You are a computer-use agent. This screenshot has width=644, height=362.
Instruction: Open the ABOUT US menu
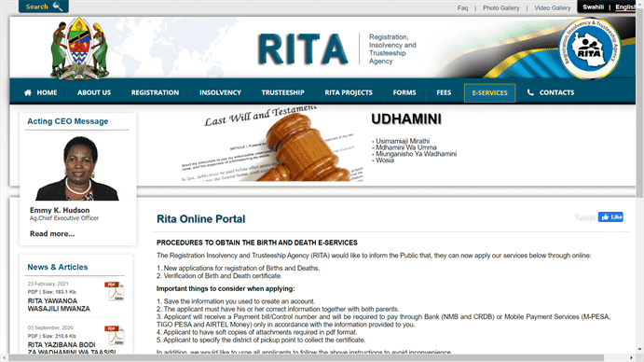94,92
